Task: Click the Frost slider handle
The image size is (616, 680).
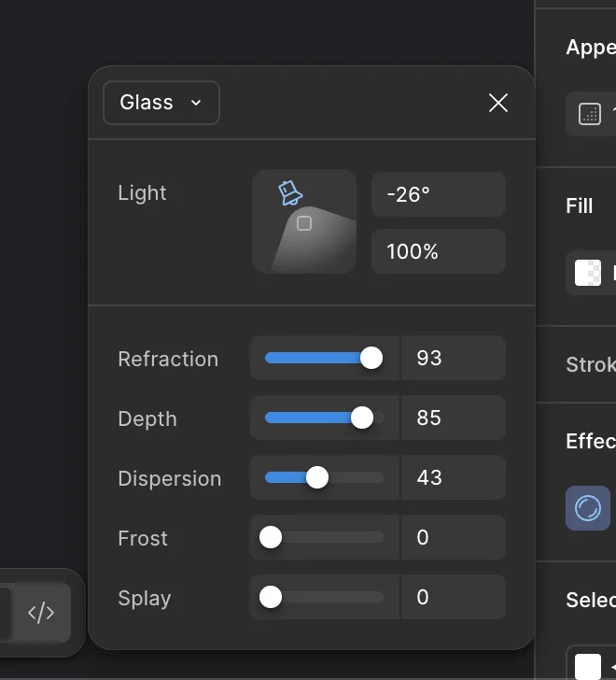Action: tap(271, 537)
